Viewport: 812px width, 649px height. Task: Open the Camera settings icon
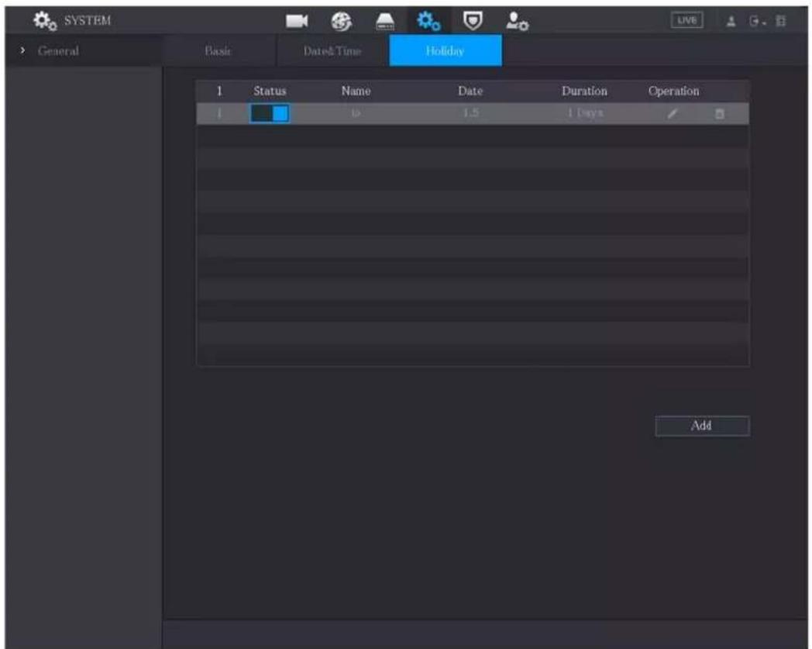coord(297,21)
